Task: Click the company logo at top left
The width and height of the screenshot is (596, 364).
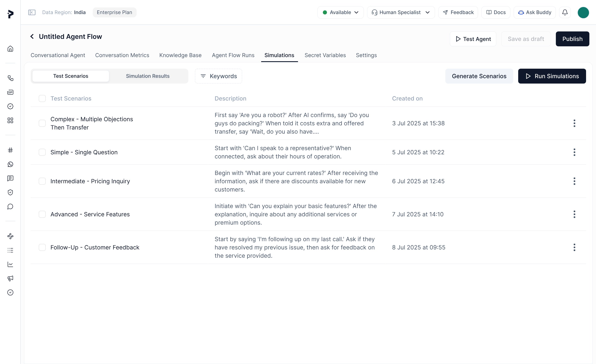Action: (x=10, y=14)
